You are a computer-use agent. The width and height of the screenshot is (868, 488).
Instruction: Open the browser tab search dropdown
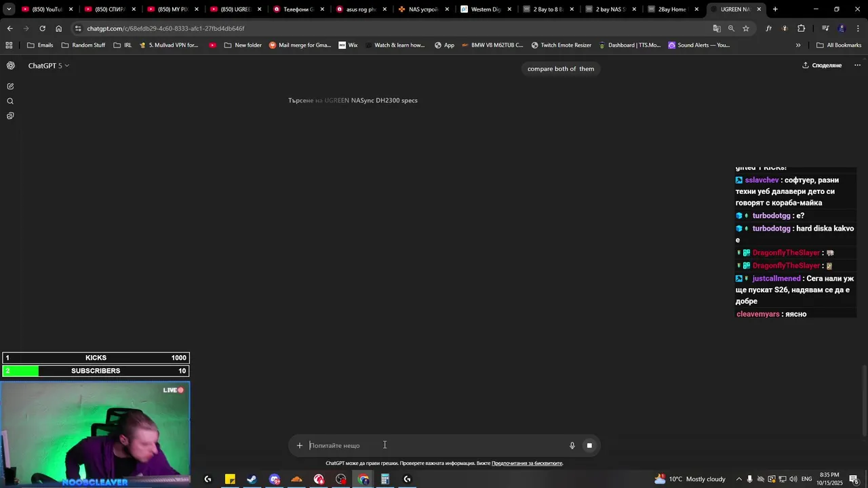(9, 9)
